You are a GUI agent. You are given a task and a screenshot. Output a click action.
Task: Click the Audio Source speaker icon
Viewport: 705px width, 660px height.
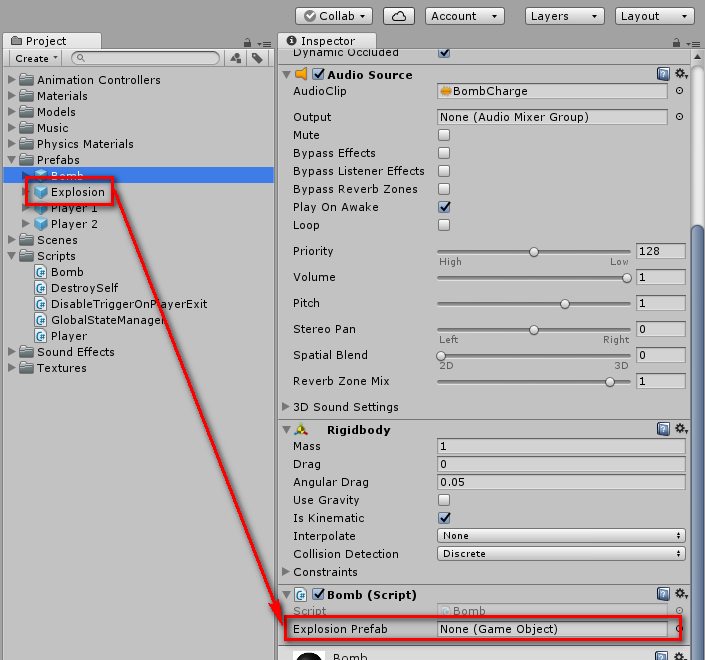(301, 74)
